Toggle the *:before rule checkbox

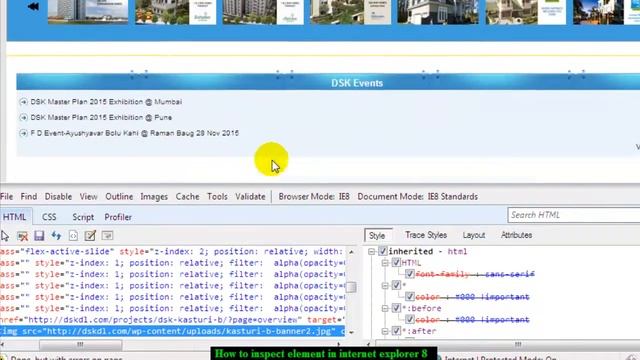pyautogui.click(x=396, y=308)
